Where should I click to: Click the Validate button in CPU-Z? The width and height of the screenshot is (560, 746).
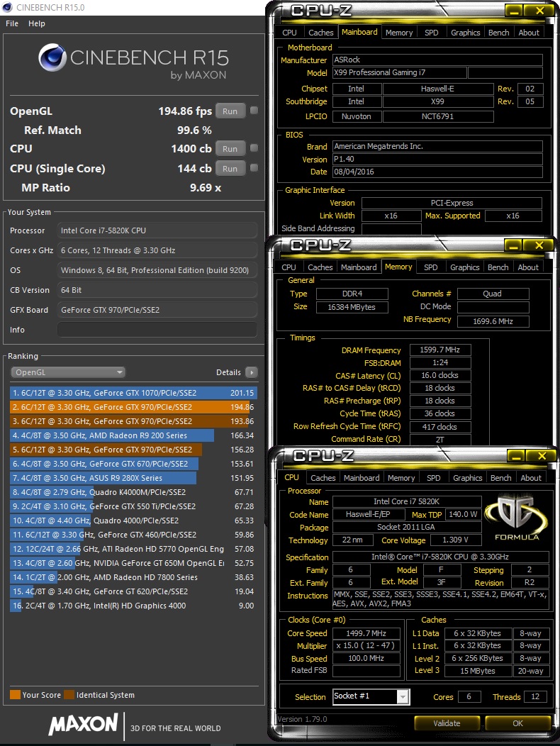447,723
